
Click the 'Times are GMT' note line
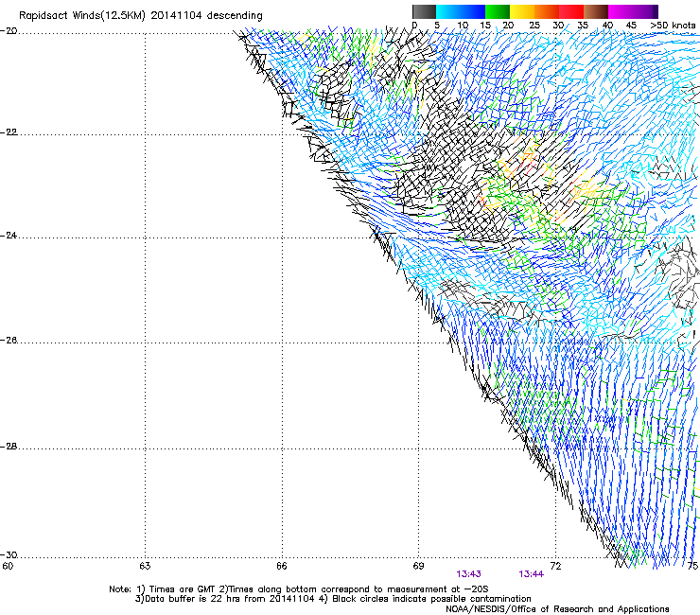coord(299,589)
